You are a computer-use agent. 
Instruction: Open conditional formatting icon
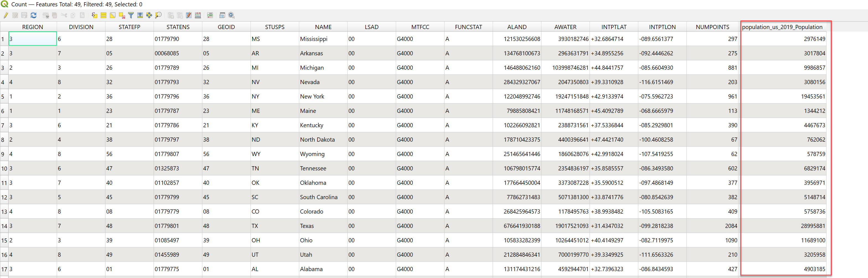coord(210,15)
